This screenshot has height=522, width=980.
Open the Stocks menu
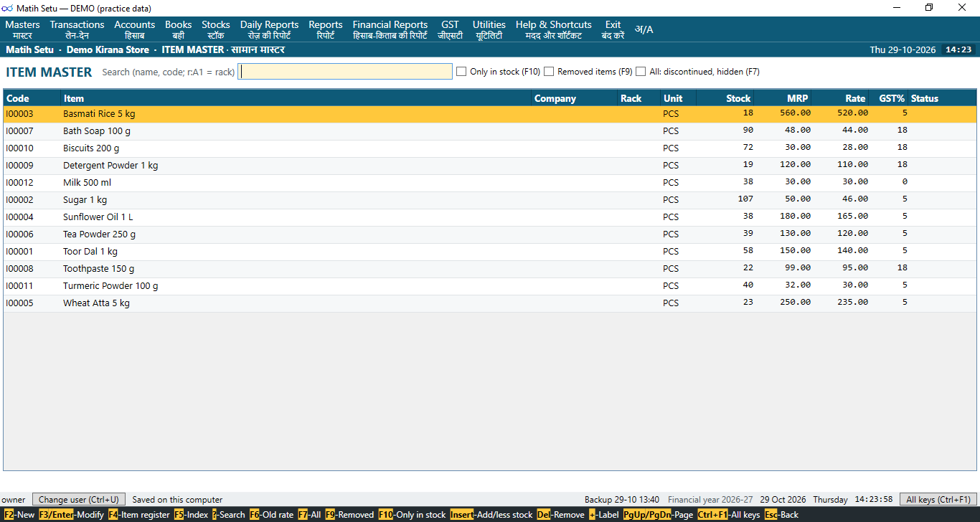pos(215,29)
